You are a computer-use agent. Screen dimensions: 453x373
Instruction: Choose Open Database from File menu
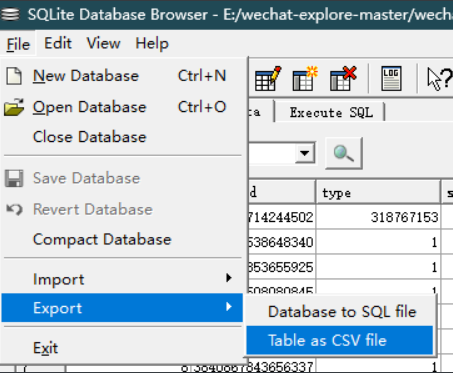(122, 107)
